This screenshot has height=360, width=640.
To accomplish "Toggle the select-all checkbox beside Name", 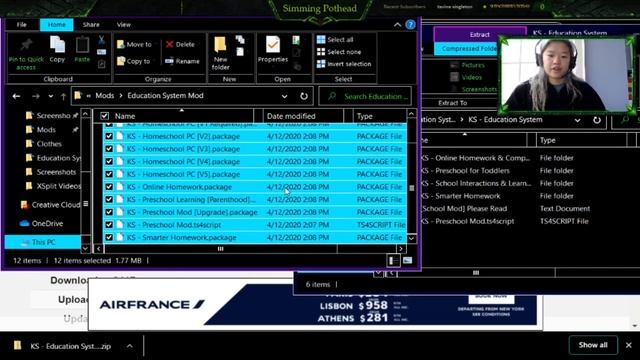I will [x=104, y=116].
